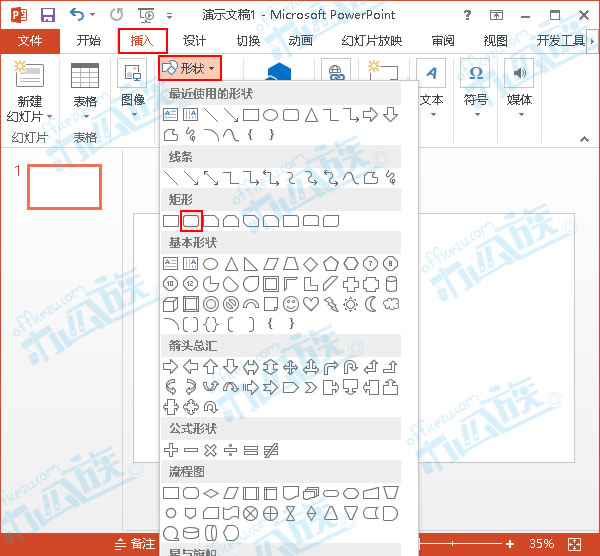
Task: Select the diamond shape in 基本形状
Action: (311, 264)
